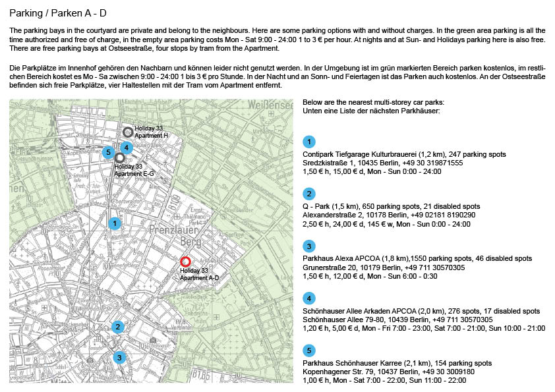Click the "Holiday 33 Apartment H" map label

(x=151, y=132)
